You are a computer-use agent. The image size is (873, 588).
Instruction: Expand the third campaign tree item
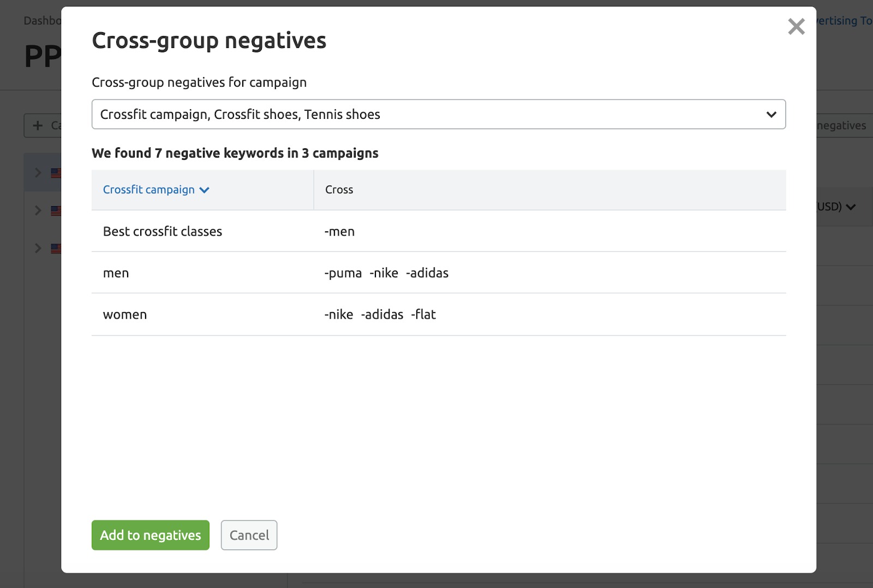point(38,248)
